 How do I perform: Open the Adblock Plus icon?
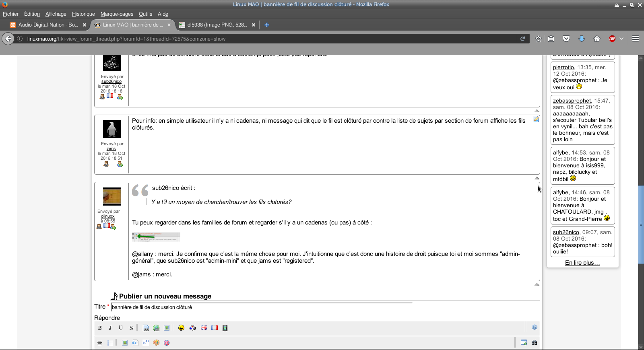click(x=612, y=39)
